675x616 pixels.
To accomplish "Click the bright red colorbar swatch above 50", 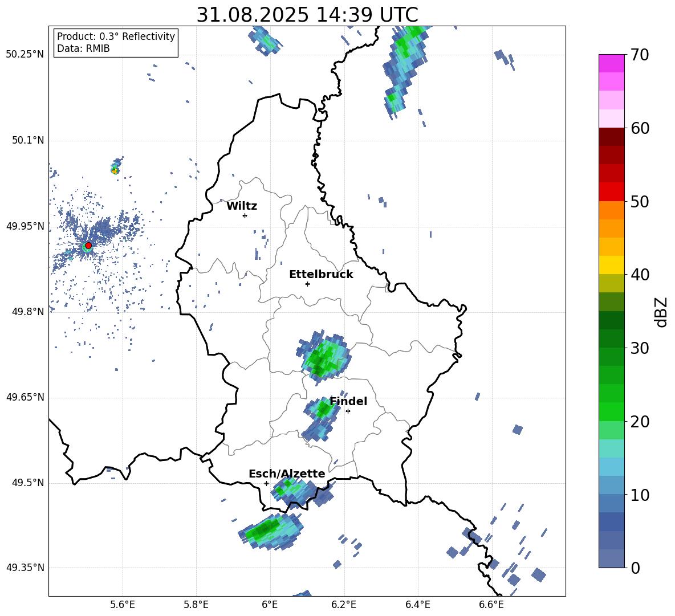I will pyautogui.click(x=611, y=192).
